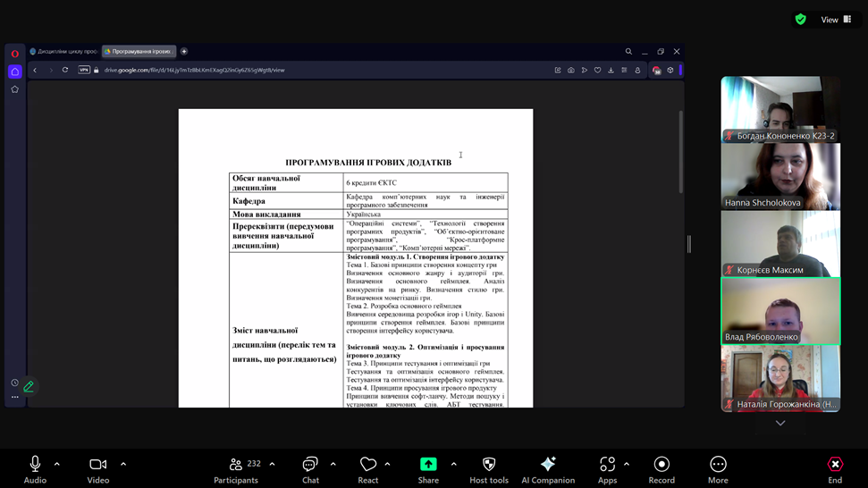Toggle the Video camera button
Image resolution: width=868 pixels, height=488 pixels.
click(98, 470)
